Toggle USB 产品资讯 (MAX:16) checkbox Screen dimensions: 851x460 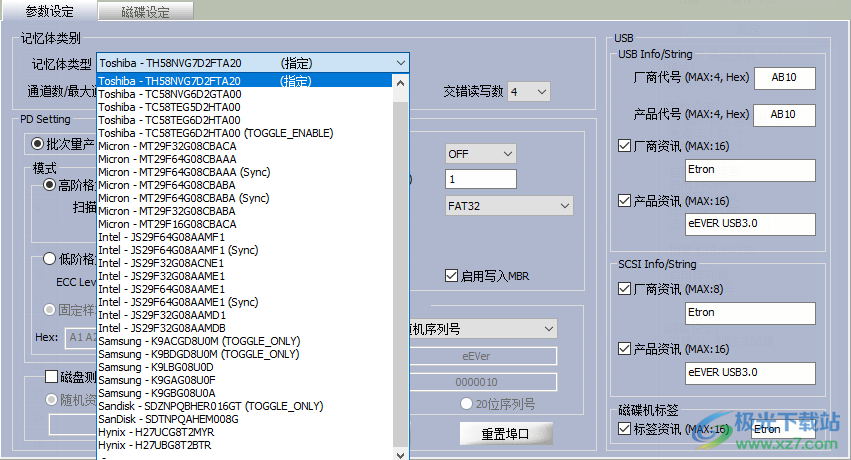(x=625, y=201)
